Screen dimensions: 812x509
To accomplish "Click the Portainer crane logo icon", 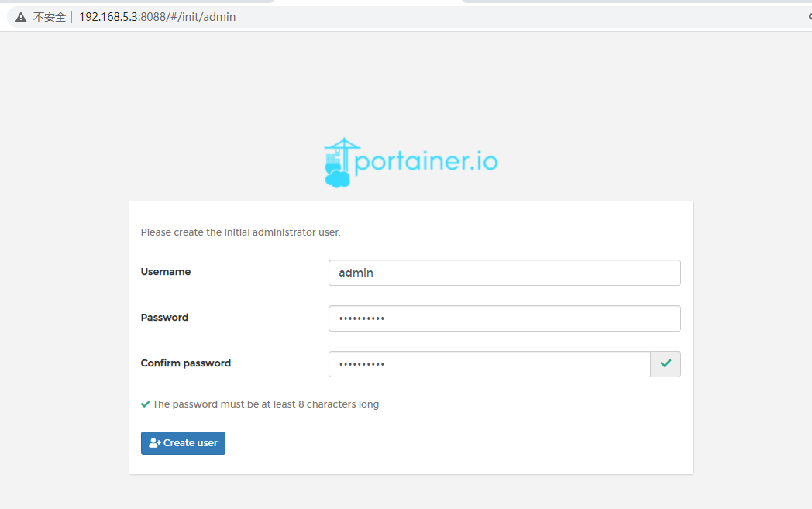I will [337, 163].
